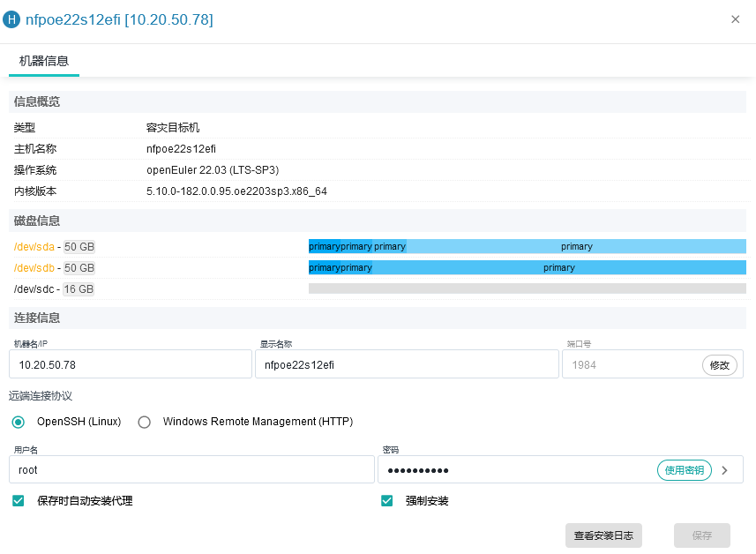The width and height of the screenshot is (756, 554).
Task: Click the 显示名称 text field
Action: point(406,364)
